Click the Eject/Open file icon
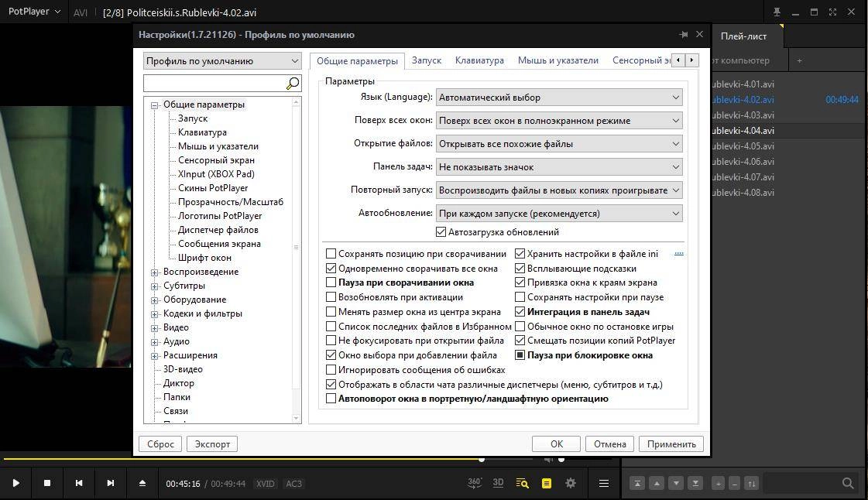 point(142,483)
